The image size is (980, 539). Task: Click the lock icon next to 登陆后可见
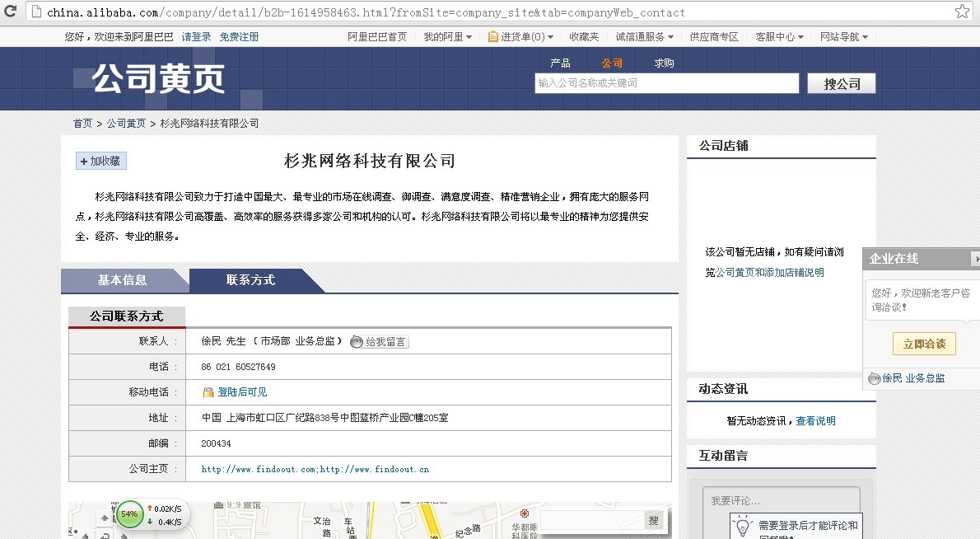coord(208,392)
